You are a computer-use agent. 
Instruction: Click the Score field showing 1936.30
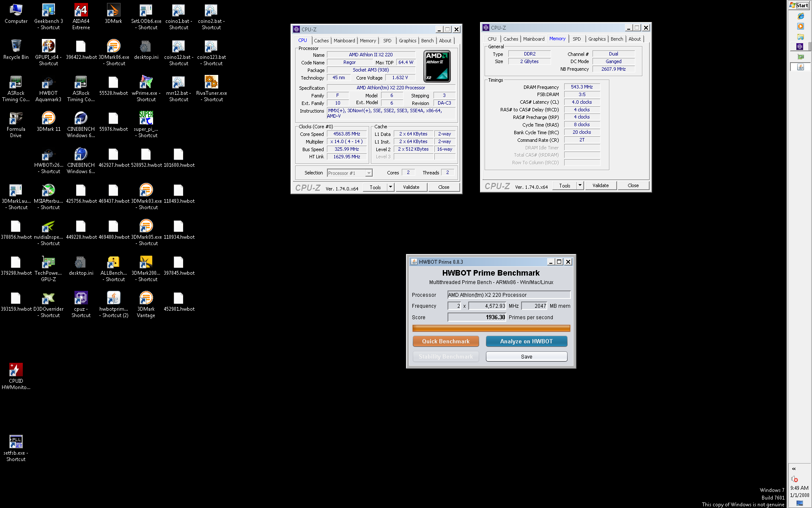477,317
